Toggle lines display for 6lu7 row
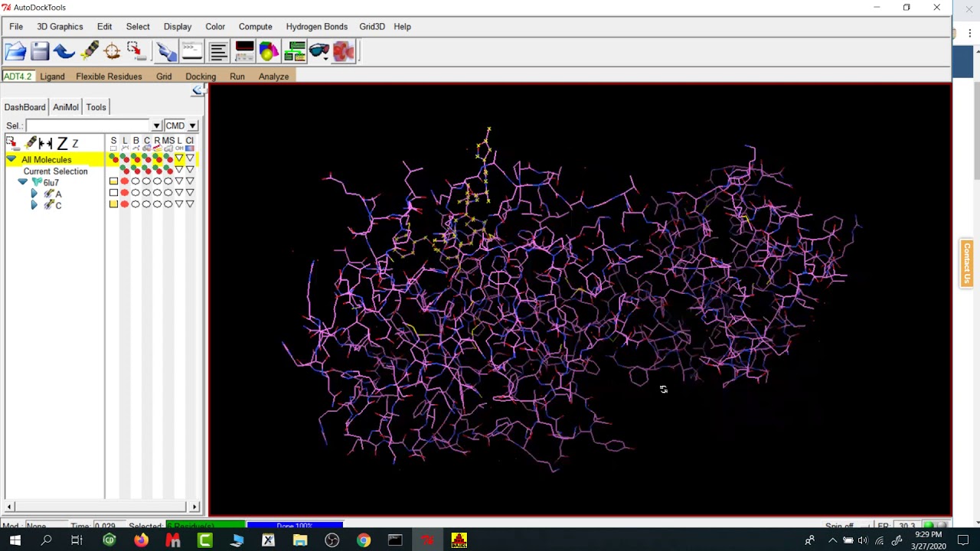The width and height of the screenshot is (980, 551). coord(125,181)
